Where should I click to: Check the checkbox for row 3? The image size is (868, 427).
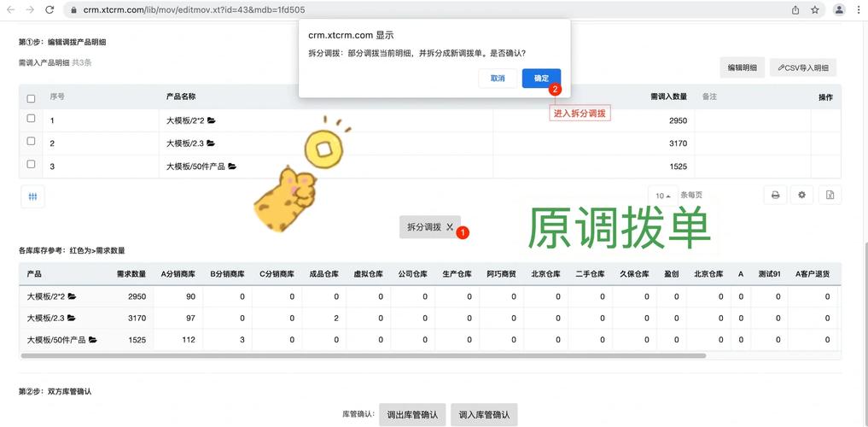[31, 164]
